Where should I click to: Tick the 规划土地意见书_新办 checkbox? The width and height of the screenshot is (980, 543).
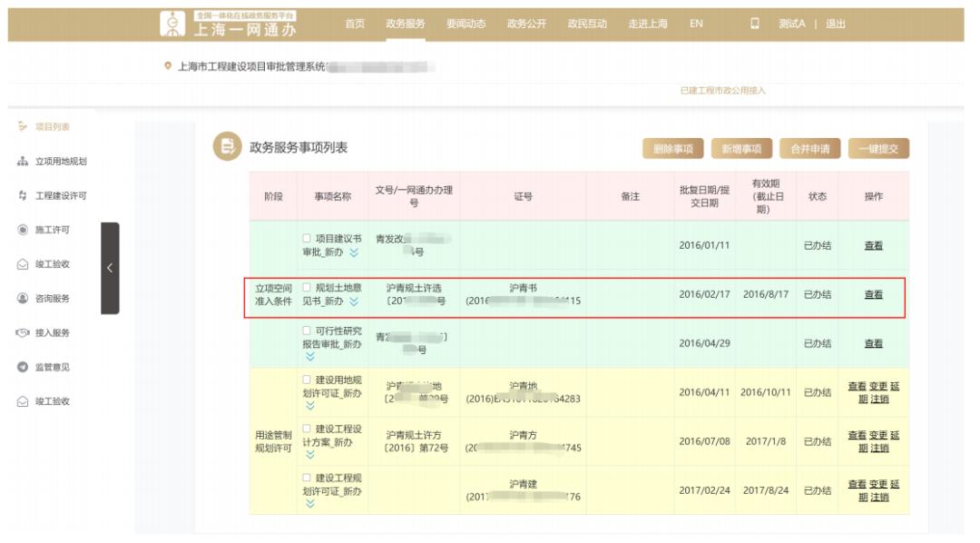(307, 288)
